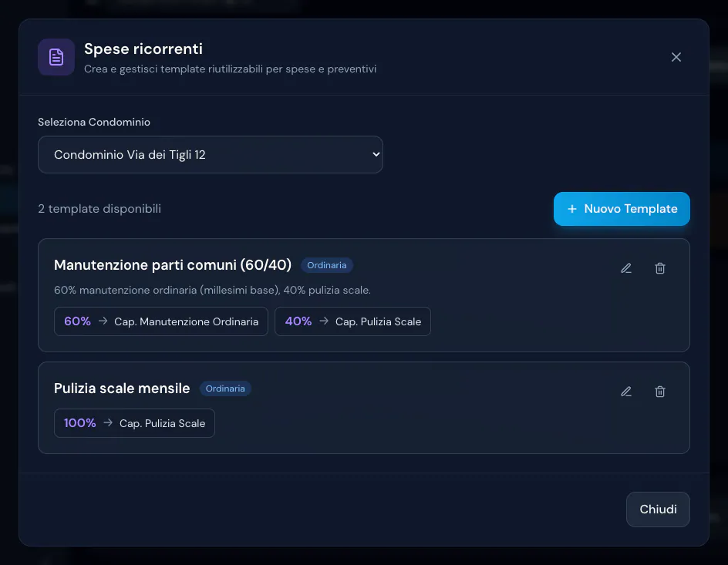Viewport: 728px width, 565px height.
Task: Select the 60% Cap. Manutenzione Ordinaria chip
Action: [x=161, y=321]
